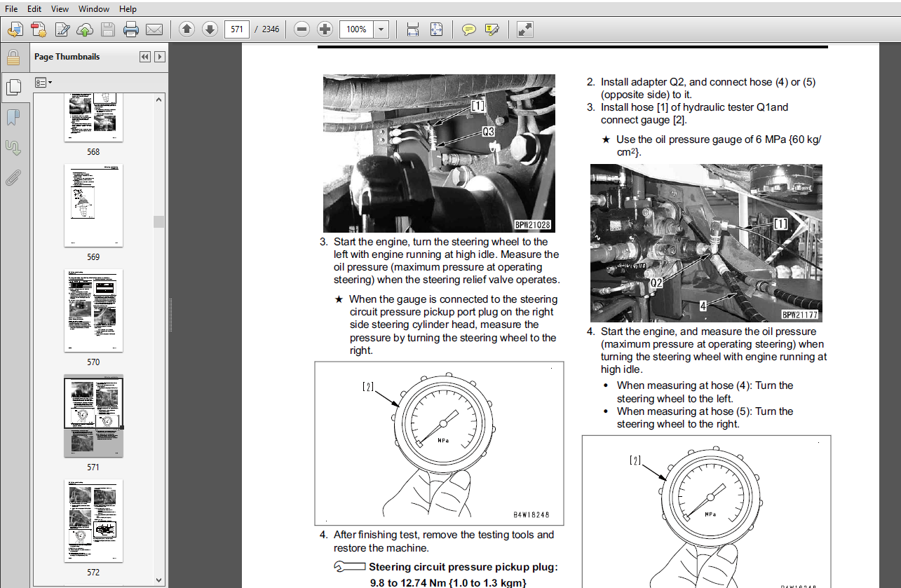Select the page 568 thumbnail
Screen dimensions: 901x588
(93, 118)
